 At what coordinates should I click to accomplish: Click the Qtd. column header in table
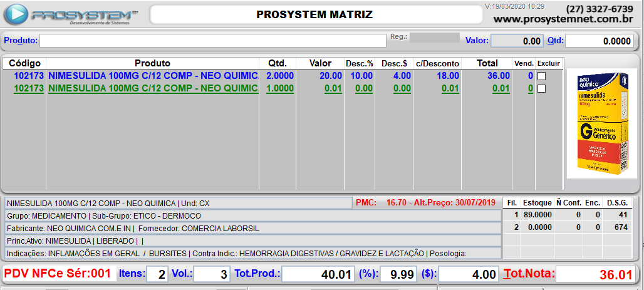click(278, 63)
